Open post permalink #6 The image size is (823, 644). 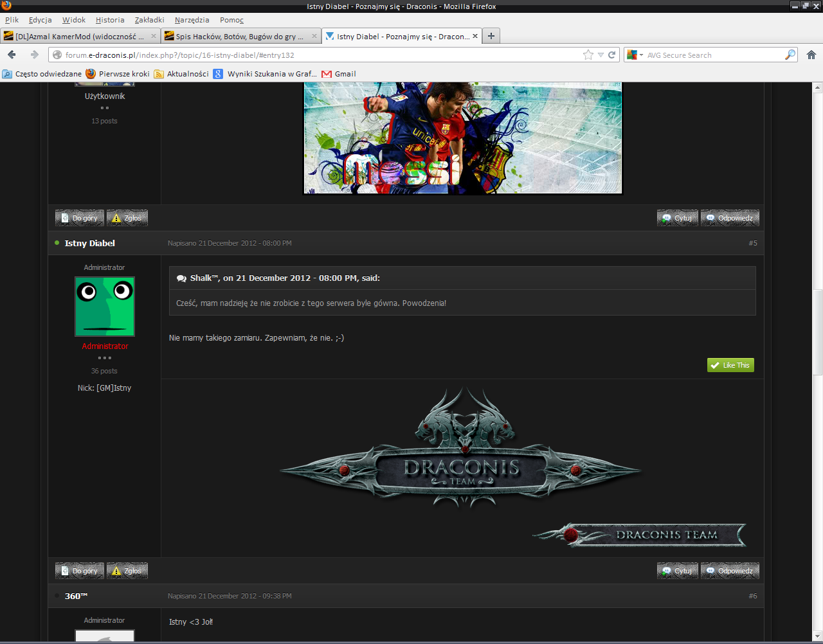(753, 596)
